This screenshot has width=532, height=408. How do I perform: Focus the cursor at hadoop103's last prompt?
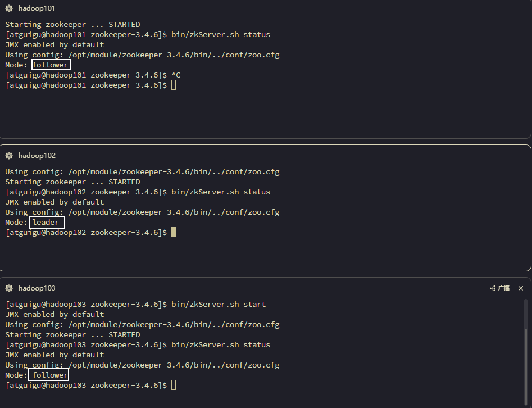[x=174, y=386]
